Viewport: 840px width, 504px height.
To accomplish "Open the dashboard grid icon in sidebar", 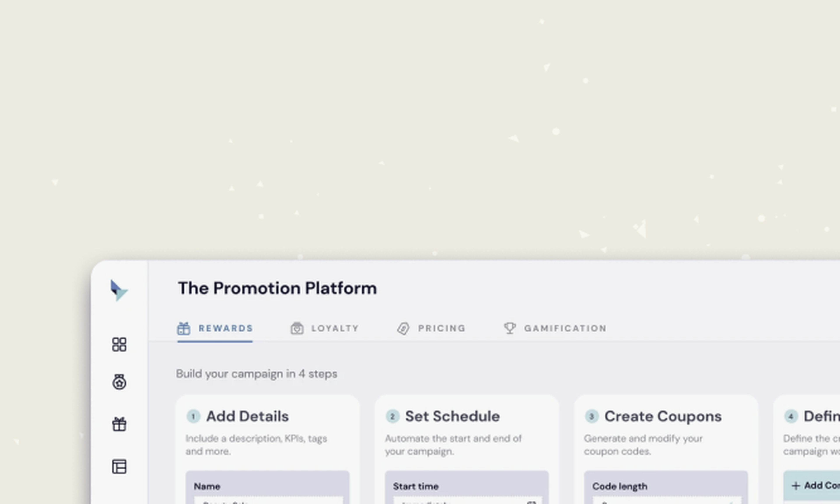I will 119,344.
